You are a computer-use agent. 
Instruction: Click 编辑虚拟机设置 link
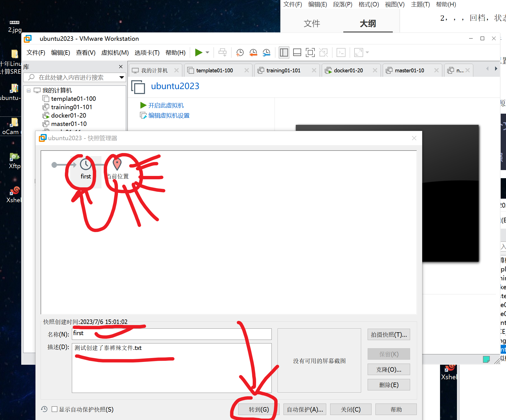169,115
